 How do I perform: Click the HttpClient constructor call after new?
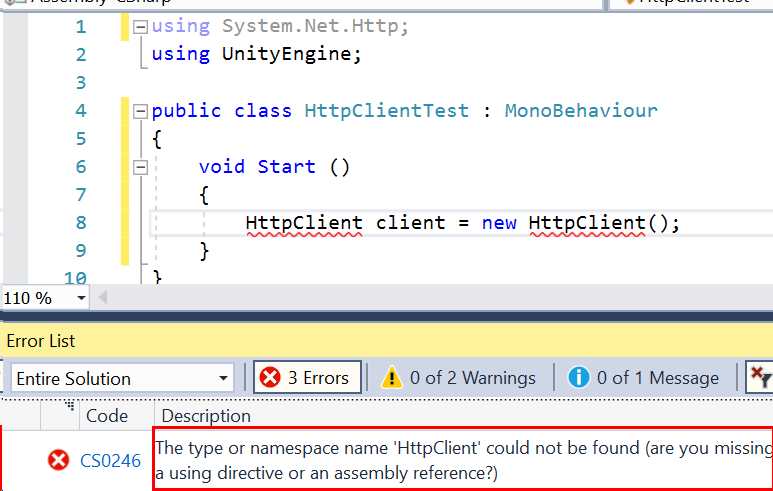(x=587, y=223)
